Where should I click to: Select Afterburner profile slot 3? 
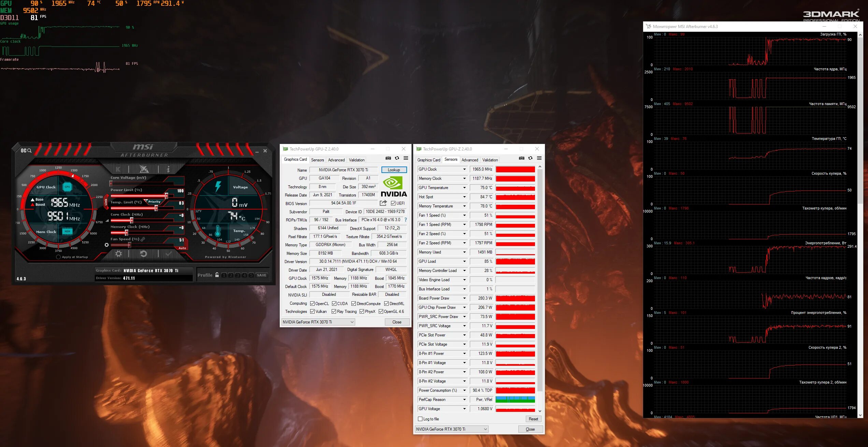click(237, 275)
